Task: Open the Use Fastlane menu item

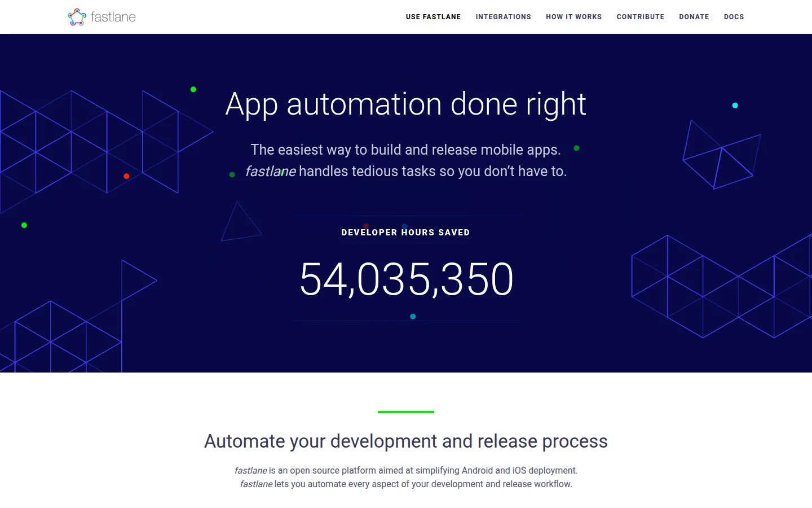Action: pos(433,17)
